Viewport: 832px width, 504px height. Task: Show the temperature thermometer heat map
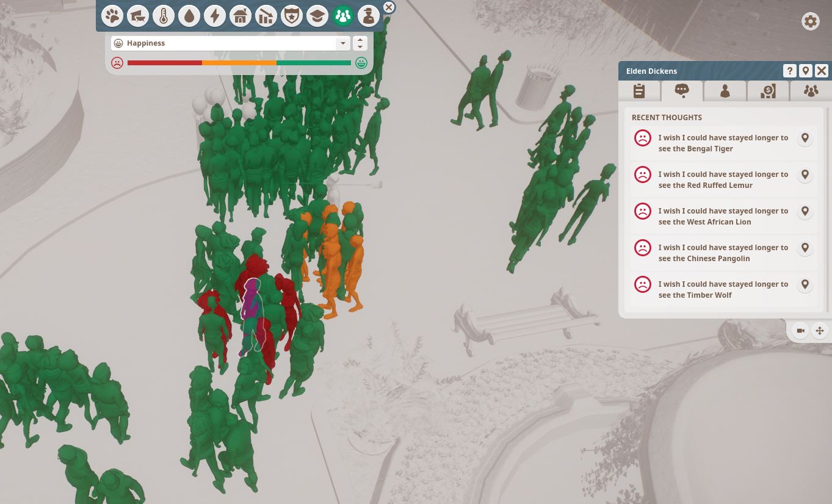[164, 16]
